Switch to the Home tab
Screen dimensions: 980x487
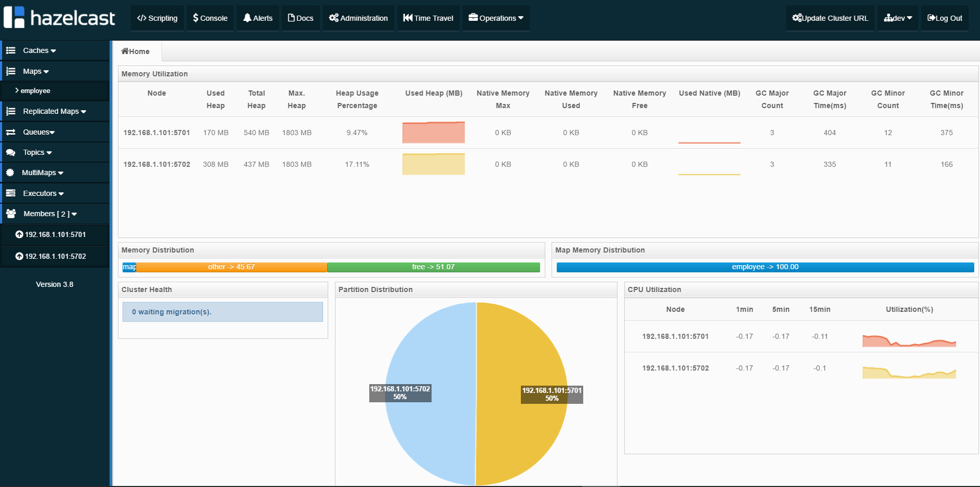coord(137,51)
